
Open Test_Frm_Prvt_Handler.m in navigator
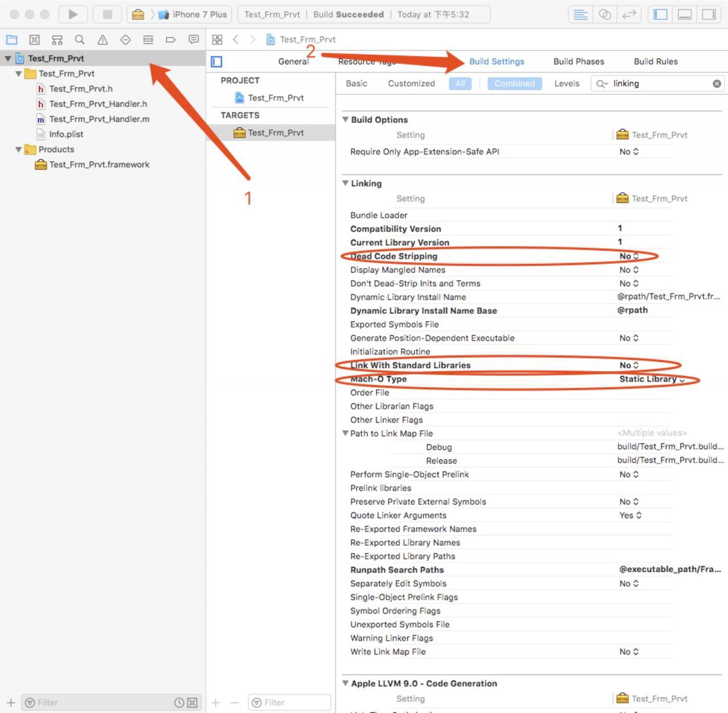(x=93, y=119)
